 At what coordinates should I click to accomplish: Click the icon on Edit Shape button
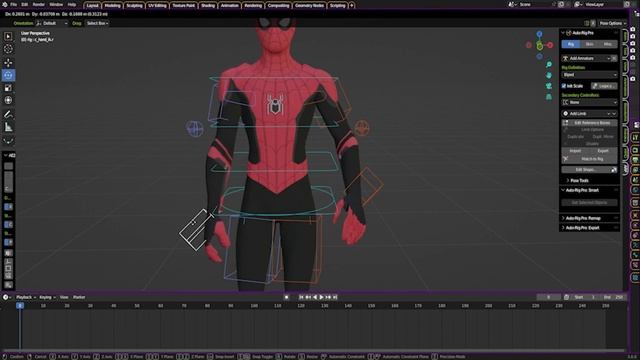click(x=613, y=169)
